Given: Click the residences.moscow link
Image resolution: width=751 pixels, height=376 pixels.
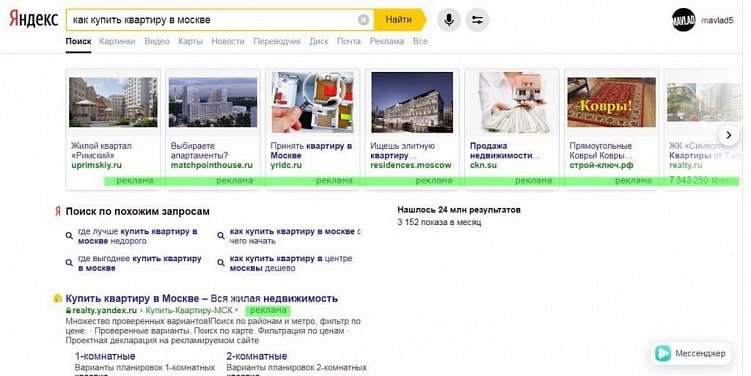Looking at the screenshot, I should point(411,165).
